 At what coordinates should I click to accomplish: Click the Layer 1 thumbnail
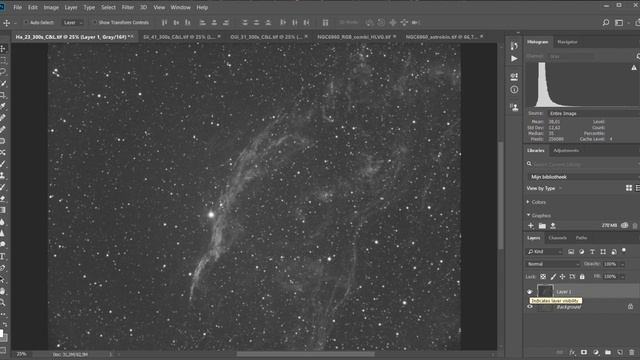pyautogui.click(x=545, y=291)
